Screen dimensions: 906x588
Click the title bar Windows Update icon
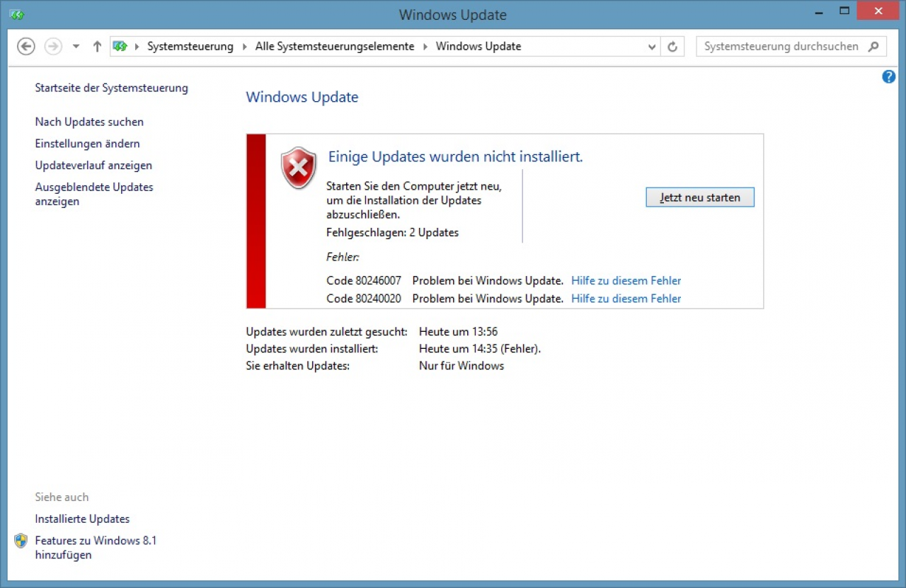[17, 14]
